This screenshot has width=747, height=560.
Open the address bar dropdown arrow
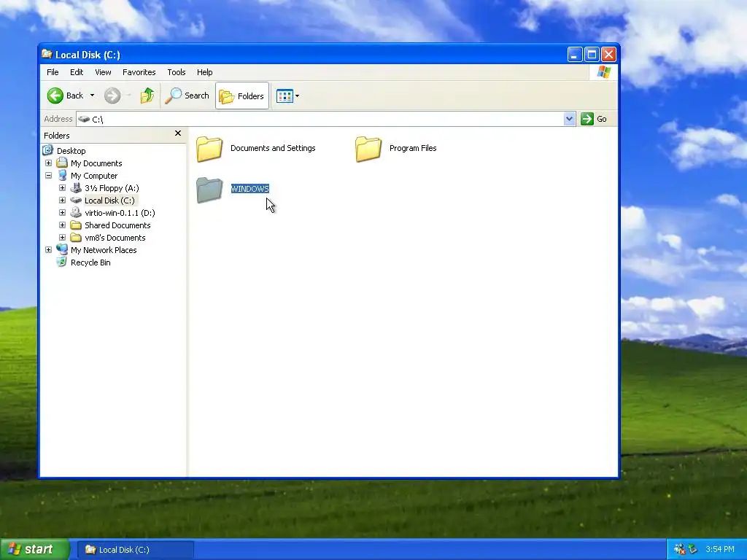pos(569,119)
